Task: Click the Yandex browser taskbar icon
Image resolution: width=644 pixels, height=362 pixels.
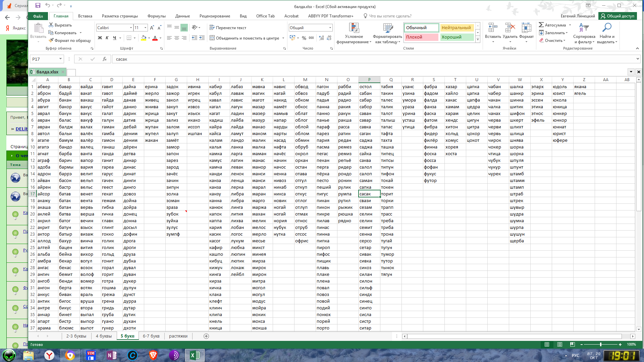Action: (x=49, y=355)
